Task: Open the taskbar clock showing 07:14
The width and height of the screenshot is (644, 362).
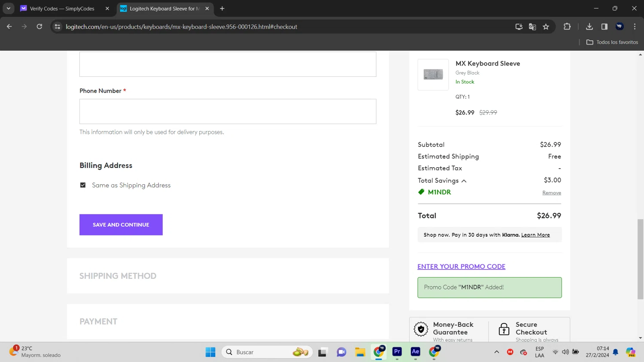Action: pos(597,352)
